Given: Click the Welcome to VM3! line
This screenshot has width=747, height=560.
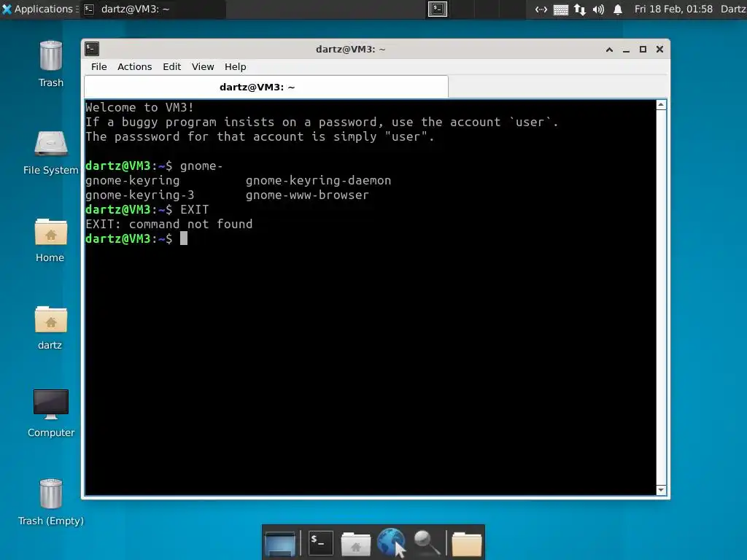Looking at the screenshot, I should [x=139, y=108].
